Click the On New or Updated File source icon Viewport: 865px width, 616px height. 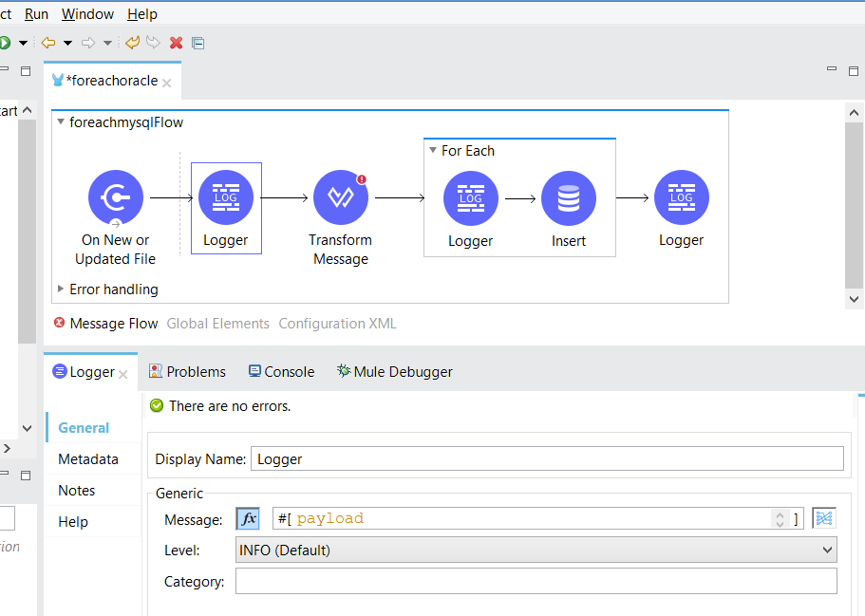116,198
